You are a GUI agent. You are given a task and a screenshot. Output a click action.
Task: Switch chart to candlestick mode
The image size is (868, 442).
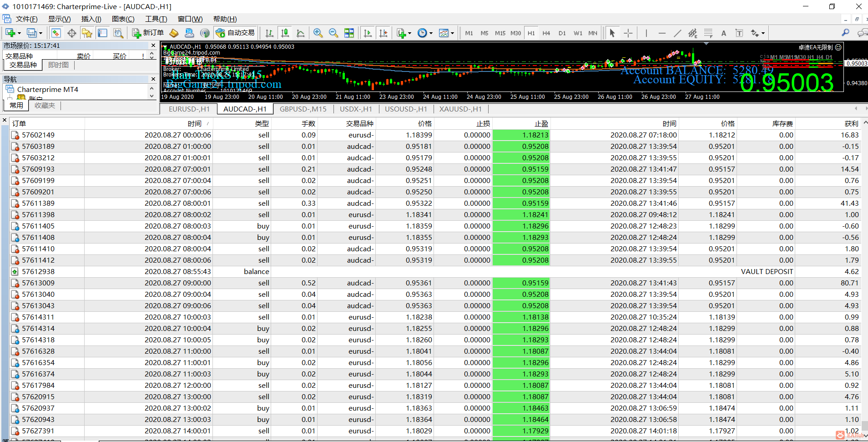click(285, 33)
